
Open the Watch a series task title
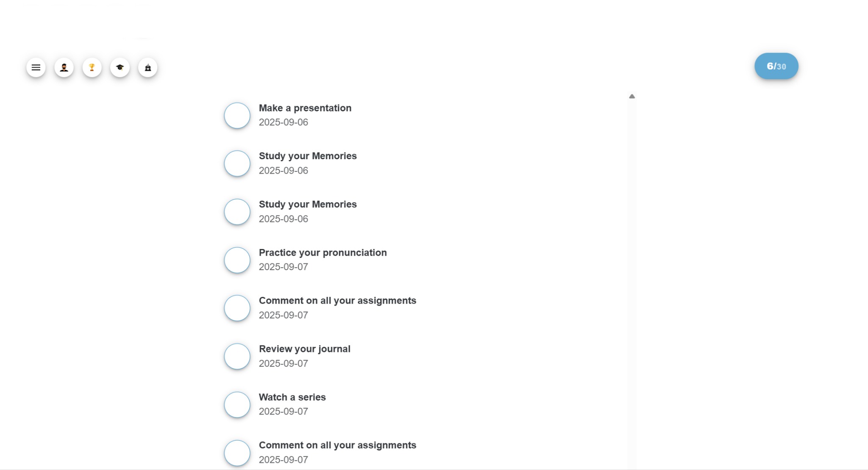(292, 397)
